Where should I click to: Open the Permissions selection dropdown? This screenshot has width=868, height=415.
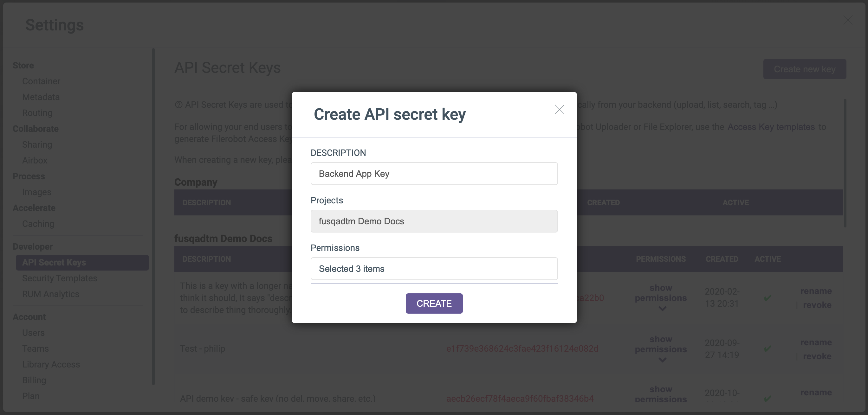point(434,268)
